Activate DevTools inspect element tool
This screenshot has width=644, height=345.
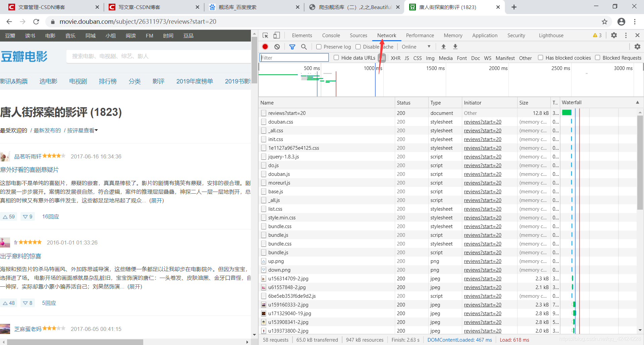(x=265, y=36)
